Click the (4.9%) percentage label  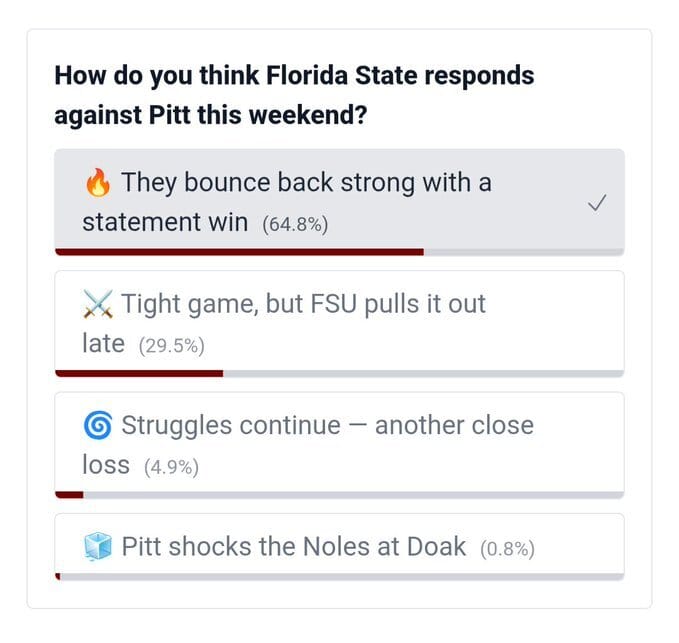171,467
